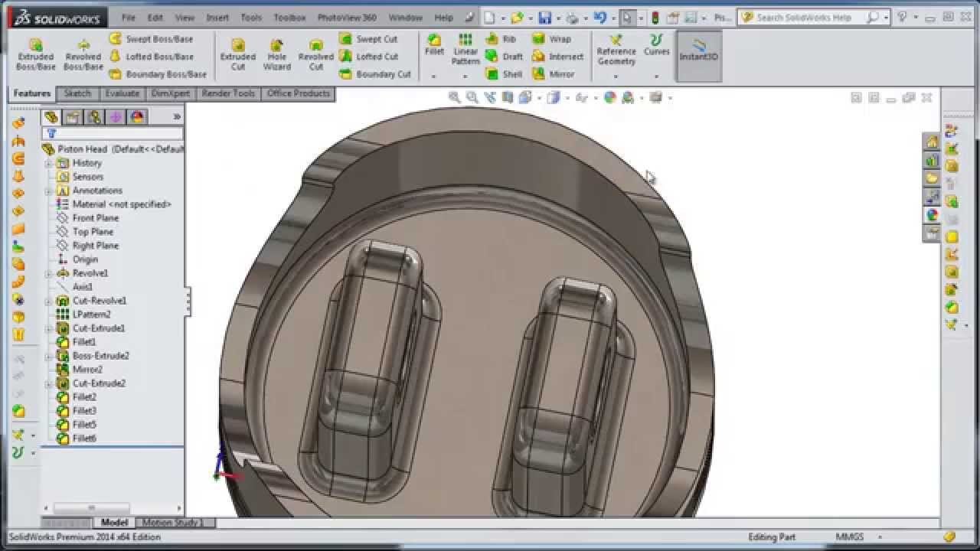Choose the Boundary Boss/Base command

(x=158, y=74)
